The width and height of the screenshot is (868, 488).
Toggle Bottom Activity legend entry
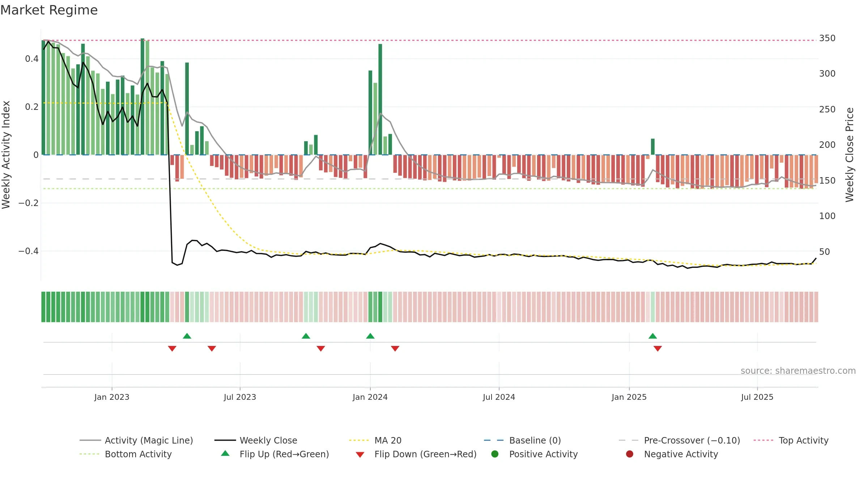point(125,454)
